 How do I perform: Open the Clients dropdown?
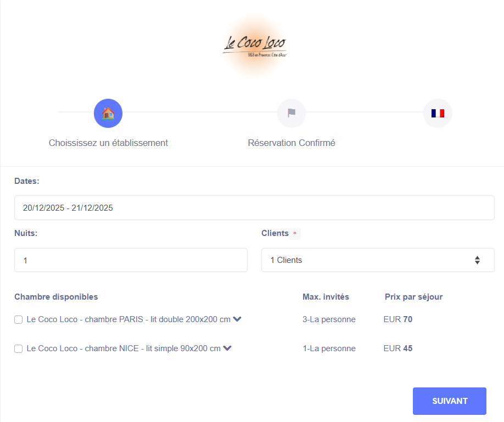coord(378,260)
